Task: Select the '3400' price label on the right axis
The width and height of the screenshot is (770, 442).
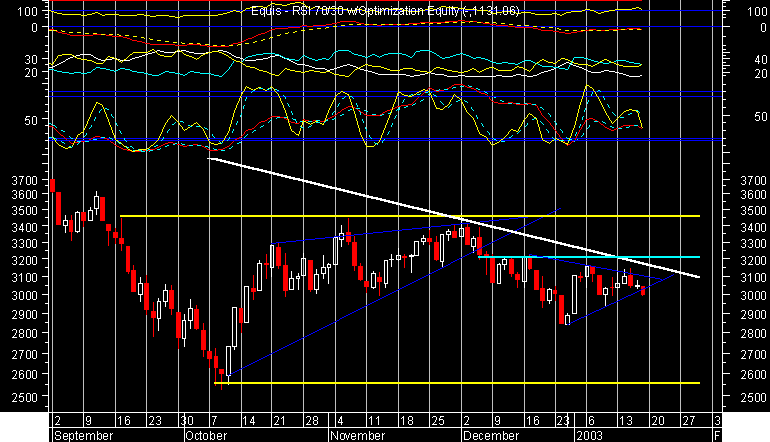Action: [x=753, y=227]
